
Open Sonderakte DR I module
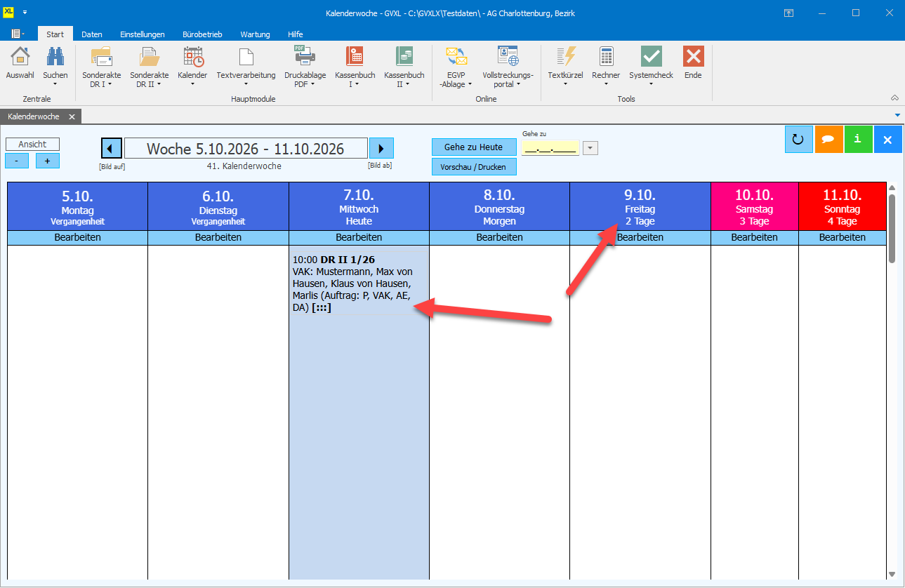click(x=102, y=67)
